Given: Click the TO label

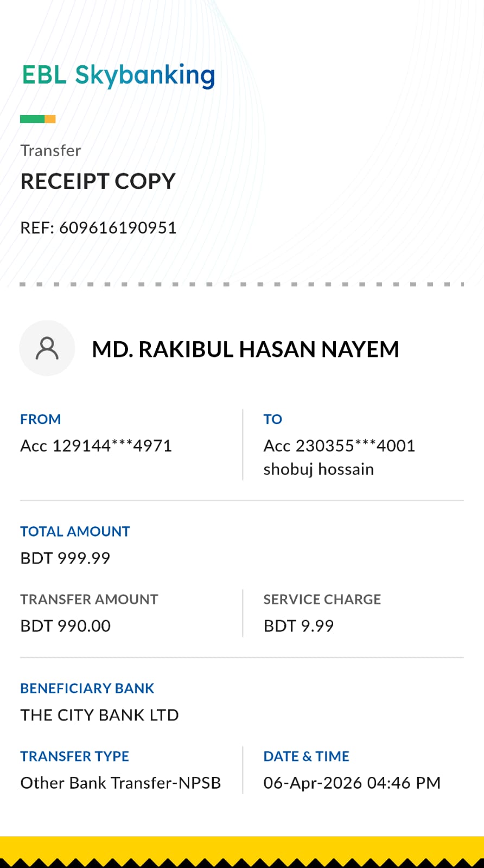Looking at the screenshot, I should pyautogui.click(x=272, y=419).
